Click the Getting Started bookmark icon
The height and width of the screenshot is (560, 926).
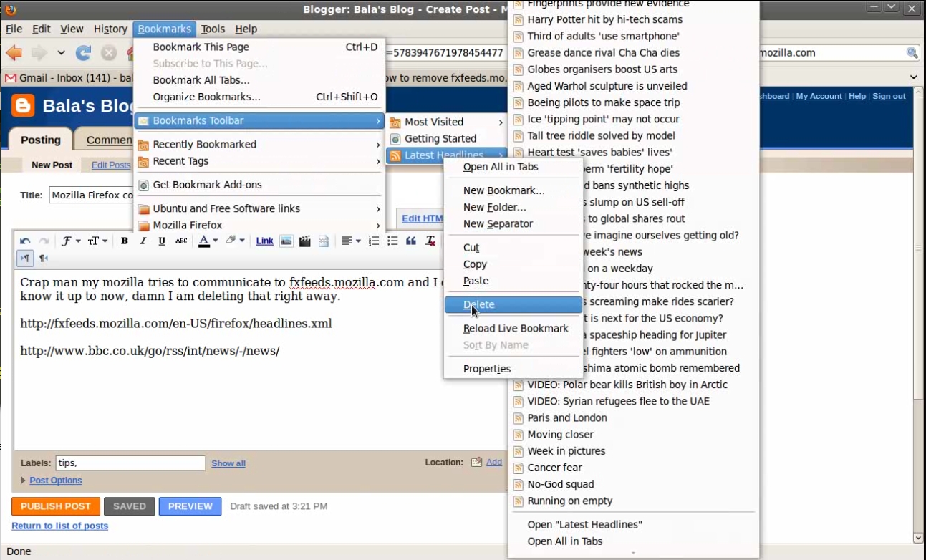395,139
